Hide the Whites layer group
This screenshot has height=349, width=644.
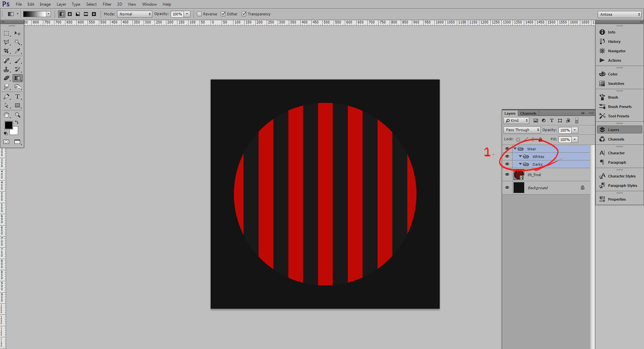[x=507, y=156]
